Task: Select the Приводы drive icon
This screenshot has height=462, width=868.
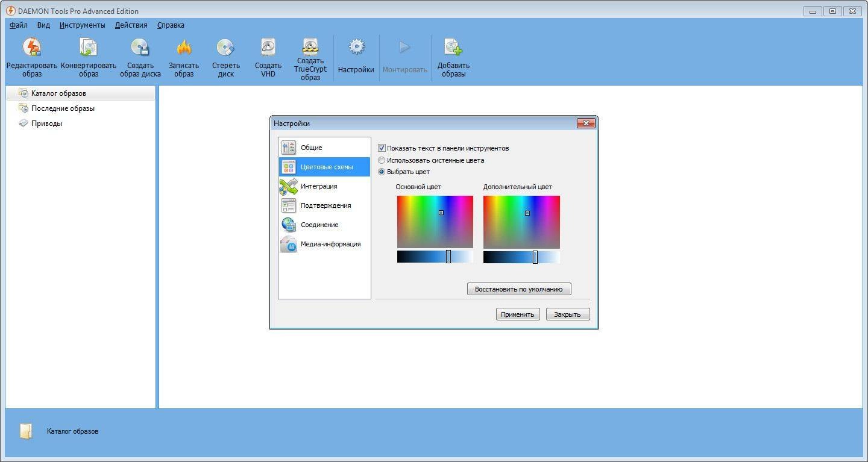Action: [24, 123]
